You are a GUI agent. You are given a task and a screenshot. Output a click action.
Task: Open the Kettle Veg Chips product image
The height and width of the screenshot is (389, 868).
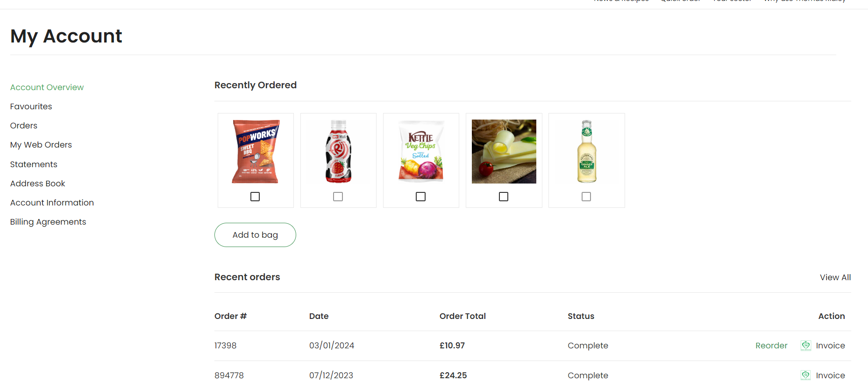point(421,152)
